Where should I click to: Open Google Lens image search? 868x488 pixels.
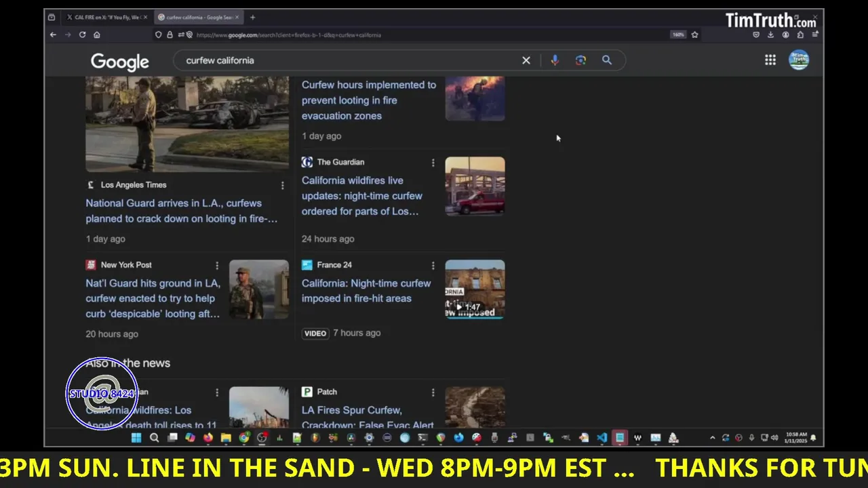(580, 60)
